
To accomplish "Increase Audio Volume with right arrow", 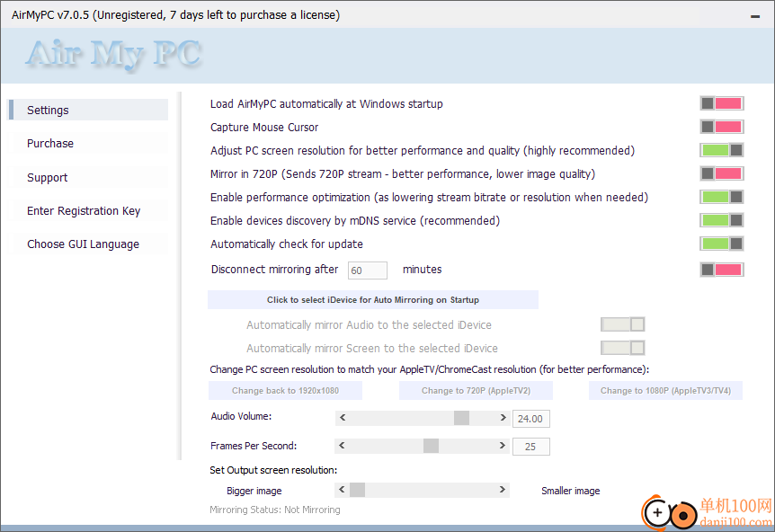I will tap(503, 418).
